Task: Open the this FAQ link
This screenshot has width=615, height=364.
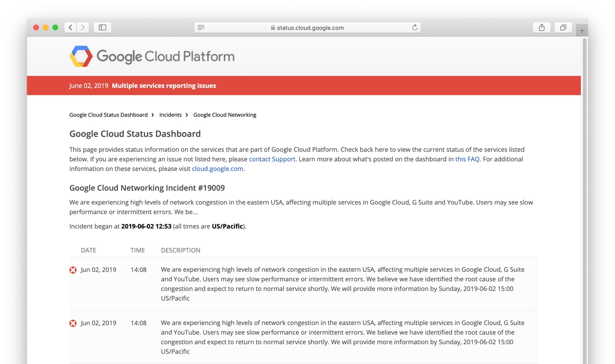Action: (467, 159)
